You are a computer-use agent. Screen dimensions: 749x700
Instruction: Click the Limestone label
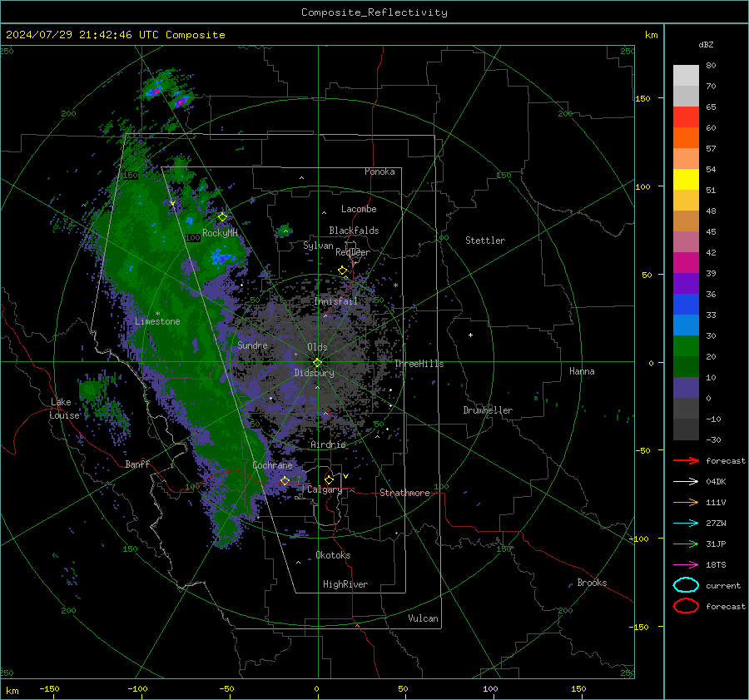pos(157,321)
